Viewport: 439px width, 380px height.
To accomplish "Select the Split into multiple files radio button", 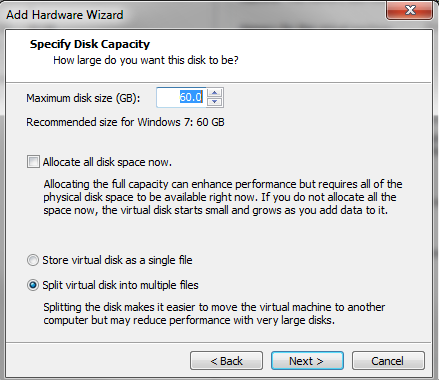I will pyautogui.click(x=33, y=285).
